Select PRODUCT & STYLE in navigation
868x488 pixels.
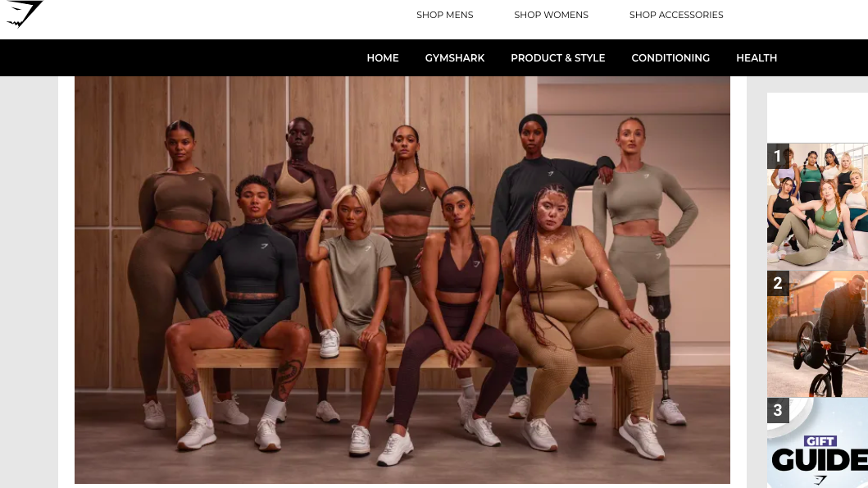tap(557, 57)
